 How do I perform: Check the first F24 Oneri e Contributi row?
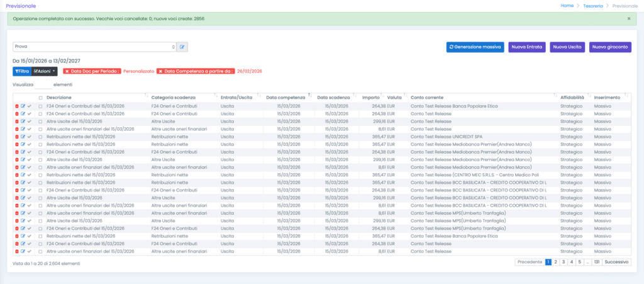(41, 106)
